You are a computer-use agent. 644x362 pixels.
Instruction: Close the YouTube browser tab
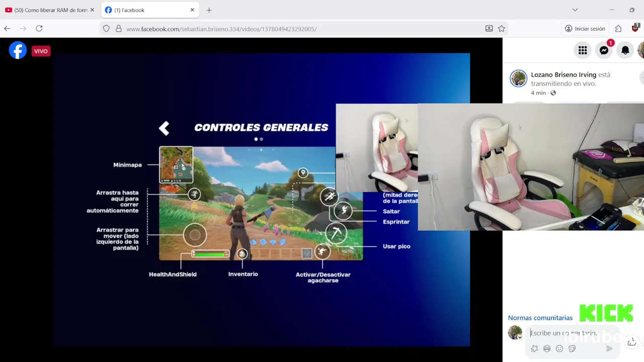coord(92,10)
